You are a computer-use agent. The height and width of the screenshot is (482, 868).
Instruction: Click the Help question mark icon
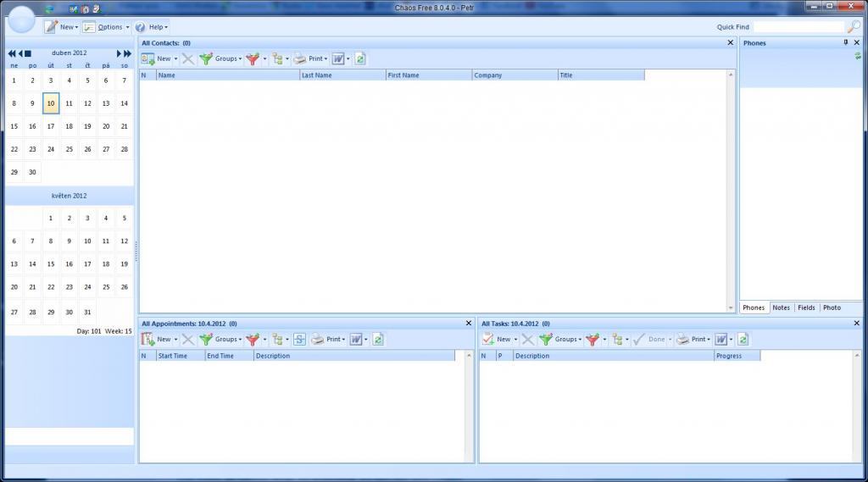(x=140, y=26)
